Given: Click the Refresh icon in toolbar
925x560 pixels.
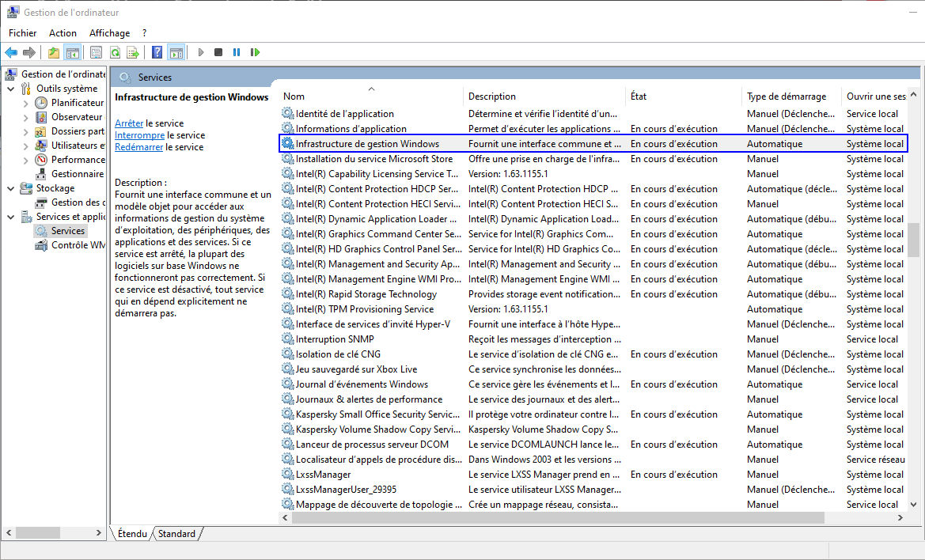Looking at the screenshot, I should click(x=115, y=52).
